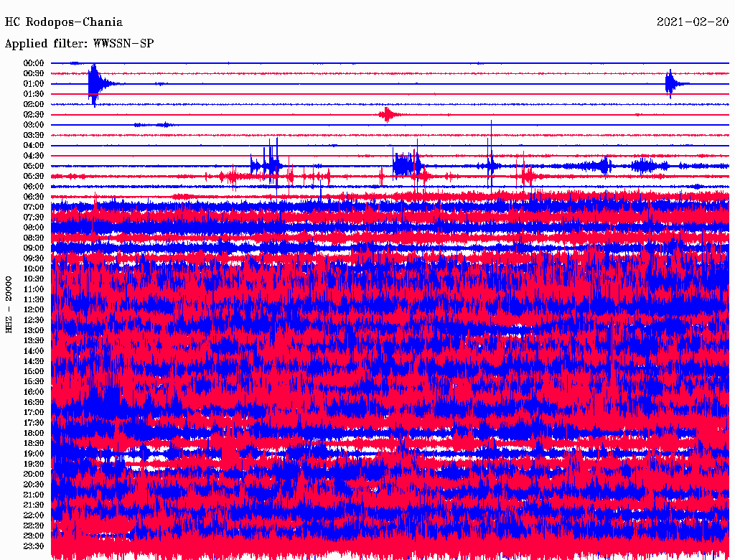Viewport: 735px width, 560px height.
Task: Click the large blue event on 01:00 trace left
Action: click(x=94, y=84)
